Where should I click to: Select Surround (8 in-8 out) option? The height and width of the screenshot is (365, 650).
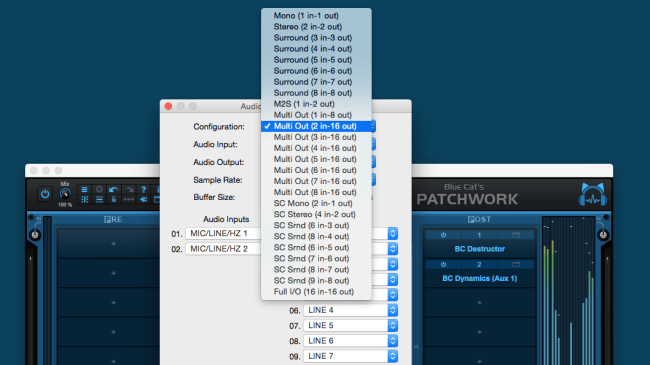click(316, 93)
